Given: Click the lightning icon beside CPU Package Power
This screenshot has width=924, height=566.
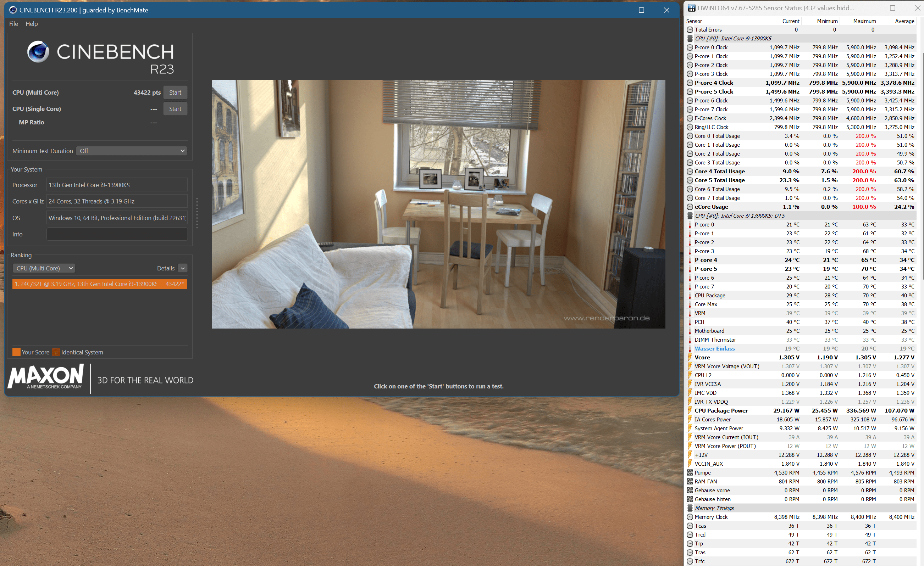Looking at the screenshot, I should coord(690,410).
